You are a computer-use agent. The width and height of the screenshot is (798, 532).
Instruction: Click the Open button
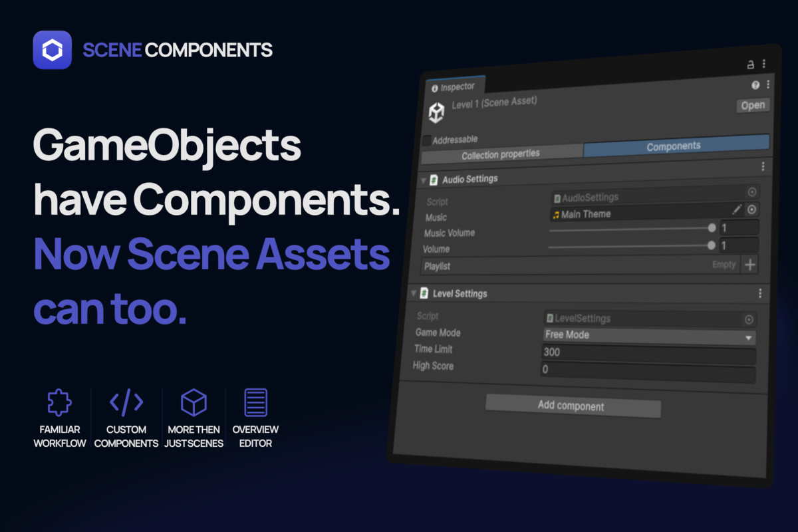(753, 105)
